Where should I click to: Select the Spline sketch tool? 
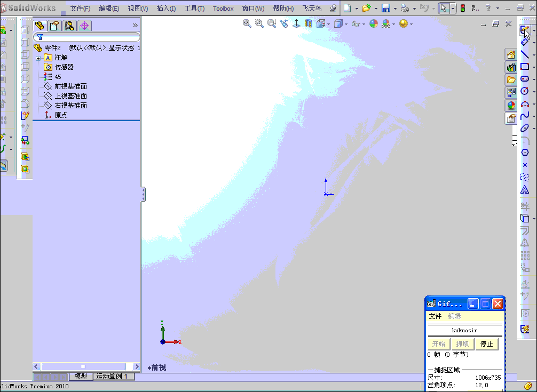click(x=525, y=116)
